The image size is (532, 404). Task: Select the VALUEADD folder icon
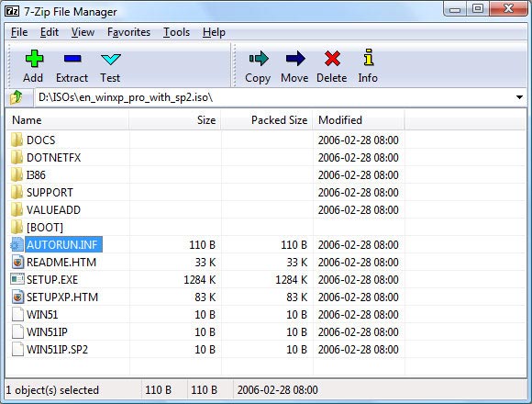click(x=17, y=209)
